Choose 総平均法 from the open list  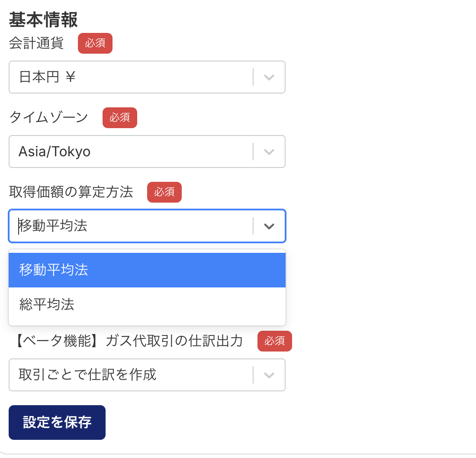147,305
